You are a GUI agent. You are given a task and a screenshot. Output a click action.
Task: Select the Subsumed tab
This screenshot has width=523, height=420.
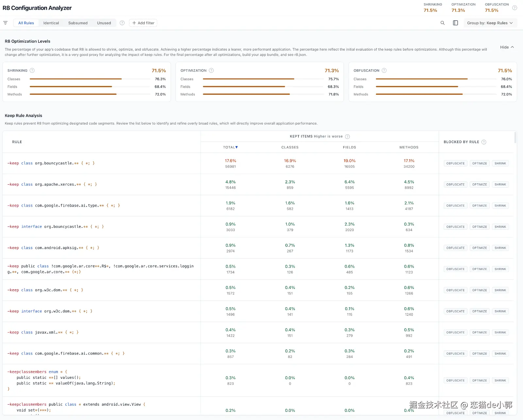tap(78, 23)
